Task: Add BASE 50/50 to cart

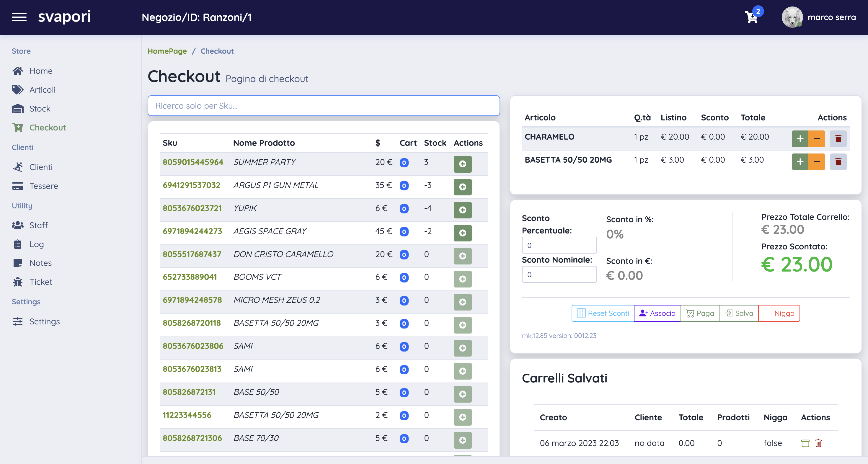Action: [462, 394]
